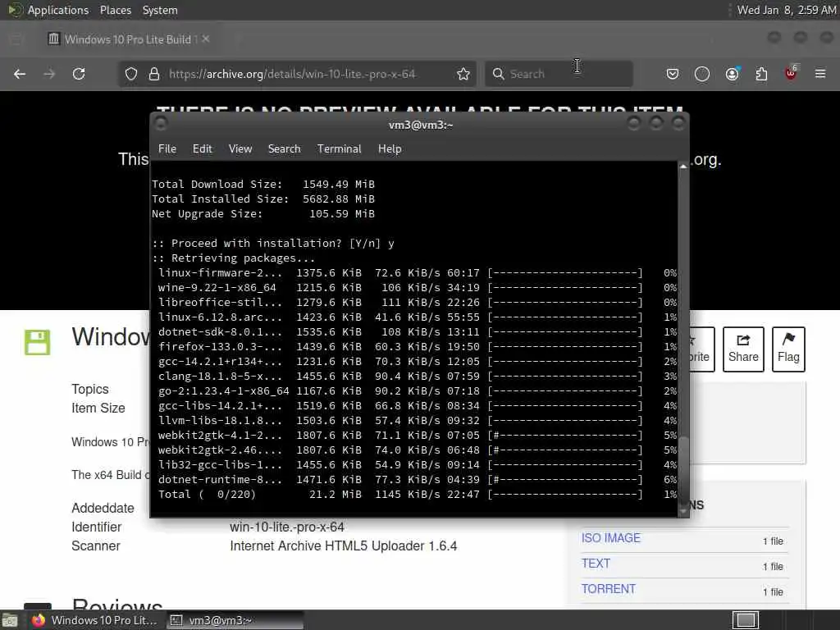
Task: Click 'Total Download Size:' text in terminal
Action: coord(217,185)
